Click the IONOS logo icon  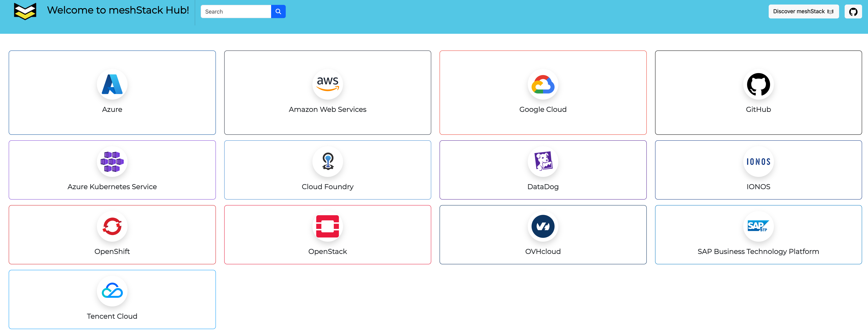tap(758, 162)
